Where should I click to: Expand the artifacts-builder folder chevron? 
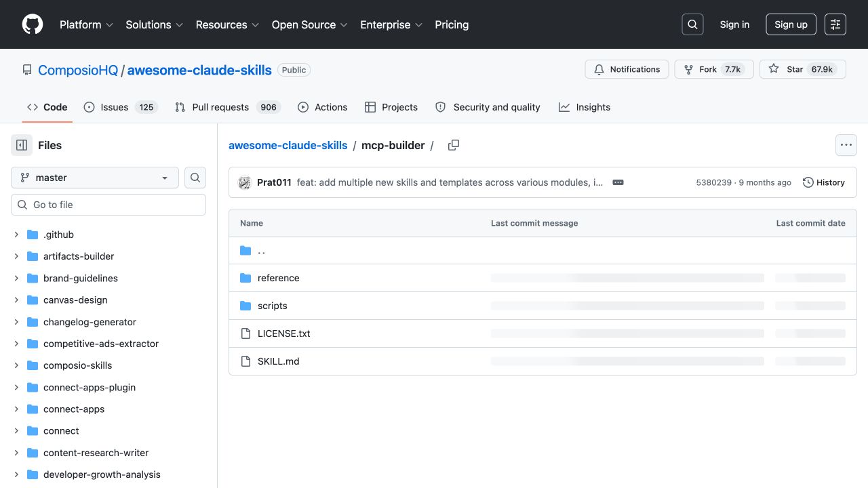coord(16,256)
